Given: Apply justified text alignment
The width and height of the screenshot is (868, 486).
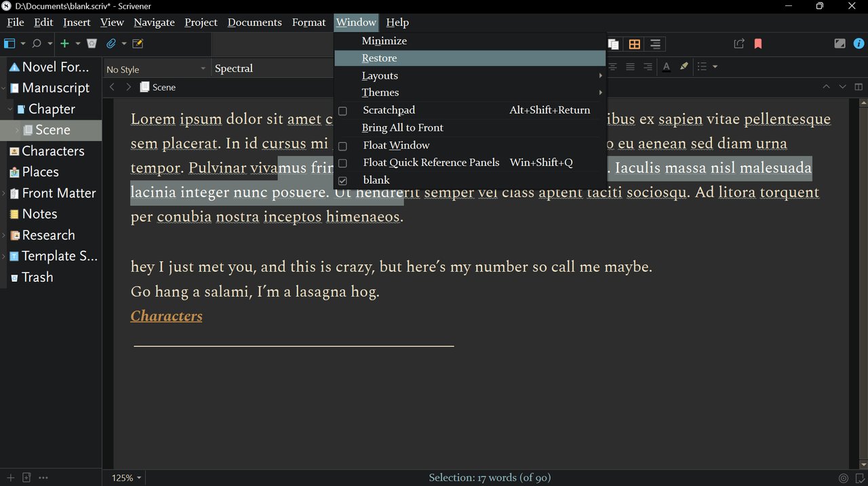Looking at the screenshot, I should tap(631, 66).
